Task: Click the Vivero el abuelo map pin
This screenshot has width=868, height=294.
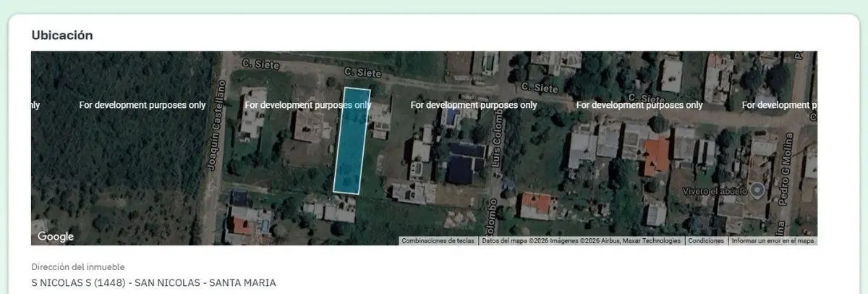Action: pos(757,190)
